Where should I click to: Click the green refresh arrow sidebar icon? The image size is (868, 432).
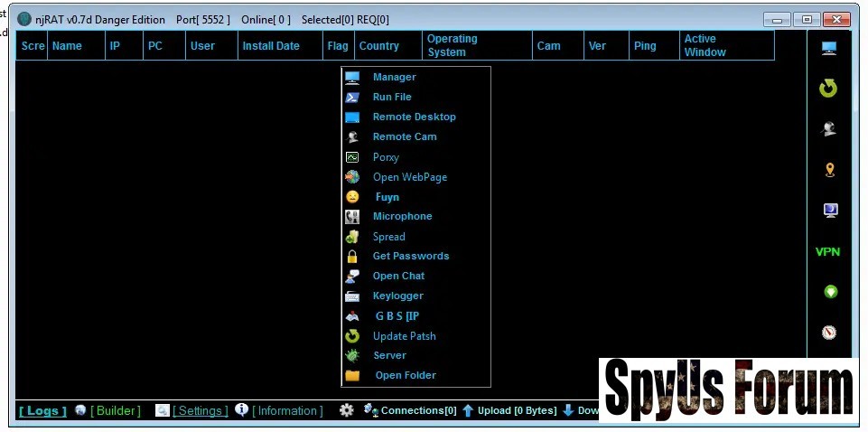[828, 89]
